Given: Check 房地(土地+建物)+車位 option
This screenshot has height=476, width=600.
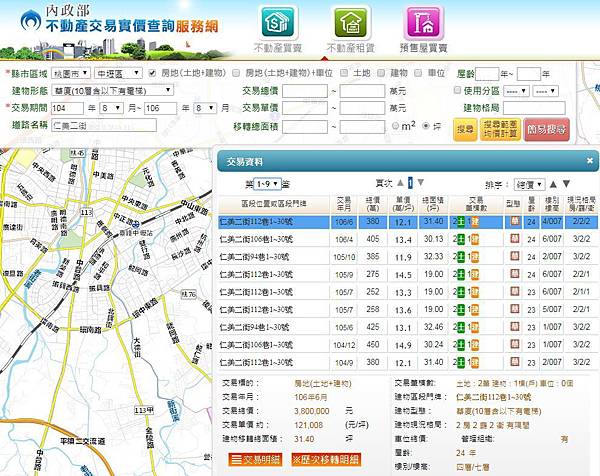Looking at the screenshot, I should 236,73.
